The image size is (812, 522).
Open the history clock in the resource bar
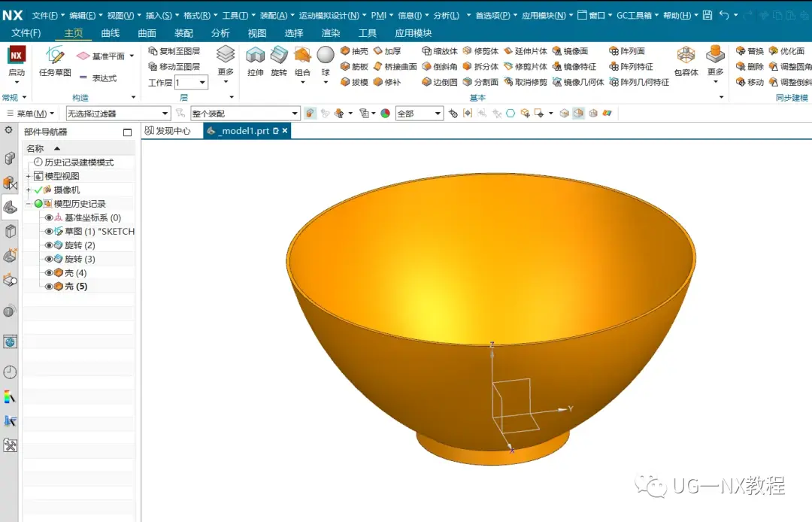[x=10, y=372]
